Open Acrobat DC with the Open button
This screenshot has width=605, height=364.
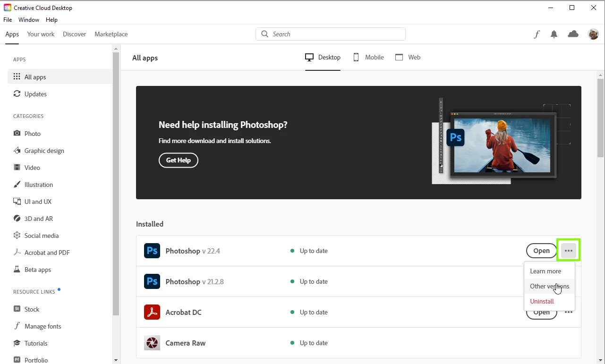[541, 313]
